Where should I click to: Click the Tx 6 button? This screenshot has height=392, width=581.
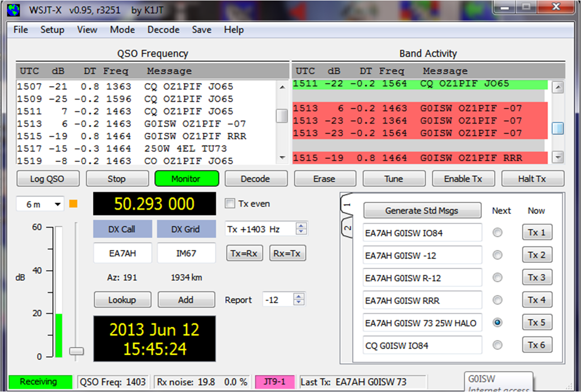pos(537,345)
